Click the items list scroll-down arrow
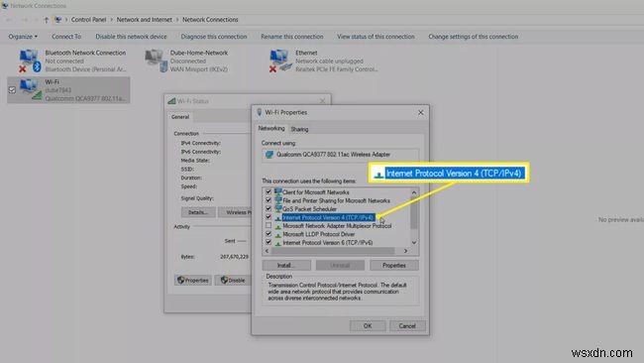This screenshot has height=363, width=644. point(414,243)
